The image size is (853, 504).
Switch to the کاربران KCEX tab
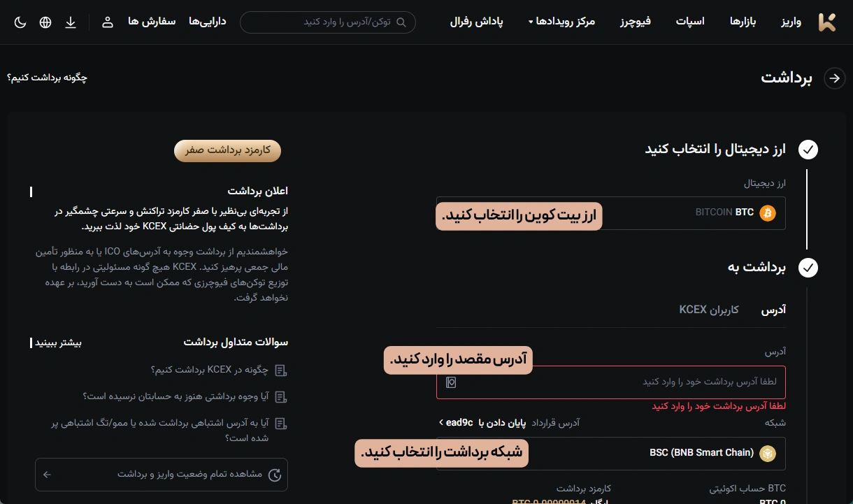coord(708,309)
